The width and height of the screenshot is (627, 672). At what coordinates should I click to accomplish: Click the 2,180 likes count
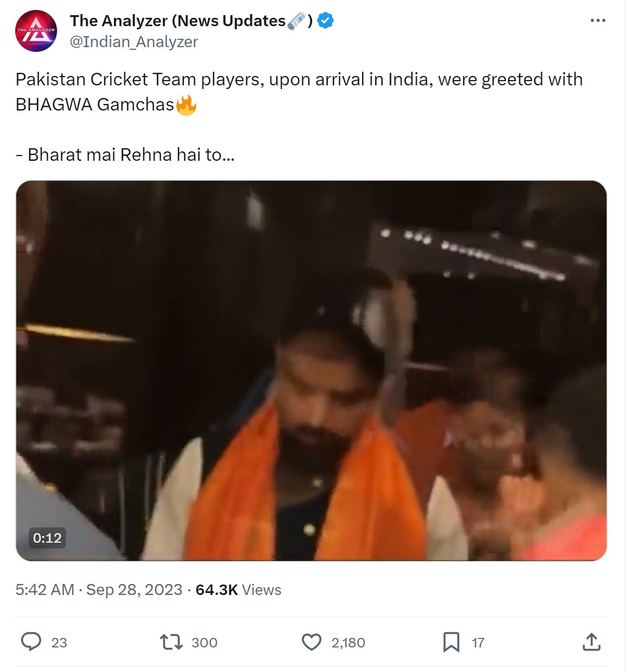pyautogui.click(x=348, y=643)
